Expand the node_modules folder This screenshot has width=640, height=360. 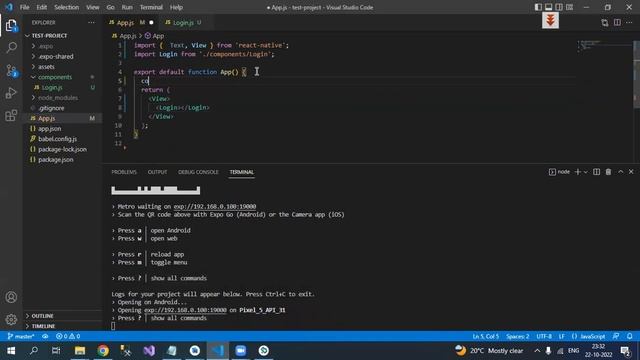(33, 98)
